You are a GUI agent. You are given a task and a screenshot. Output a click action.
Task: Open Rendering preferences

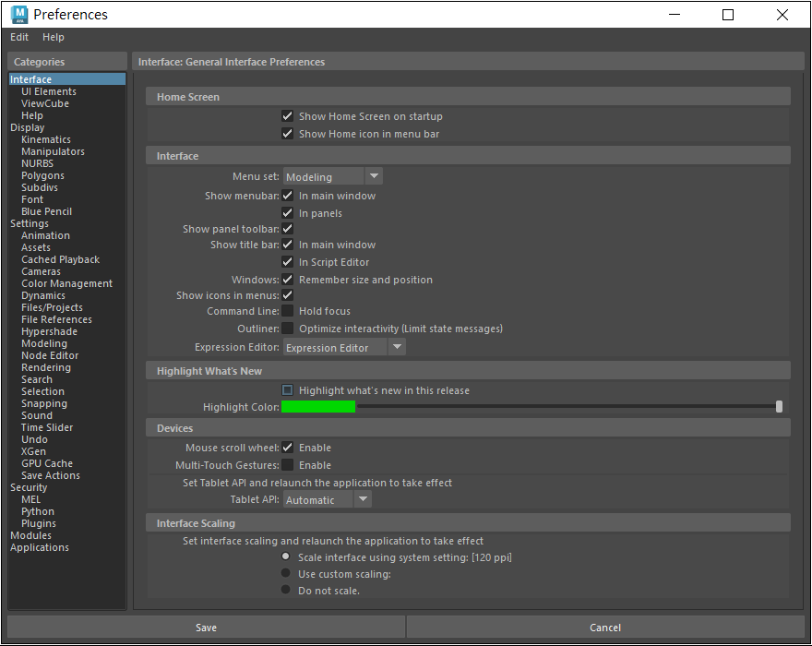coord(46,367)
